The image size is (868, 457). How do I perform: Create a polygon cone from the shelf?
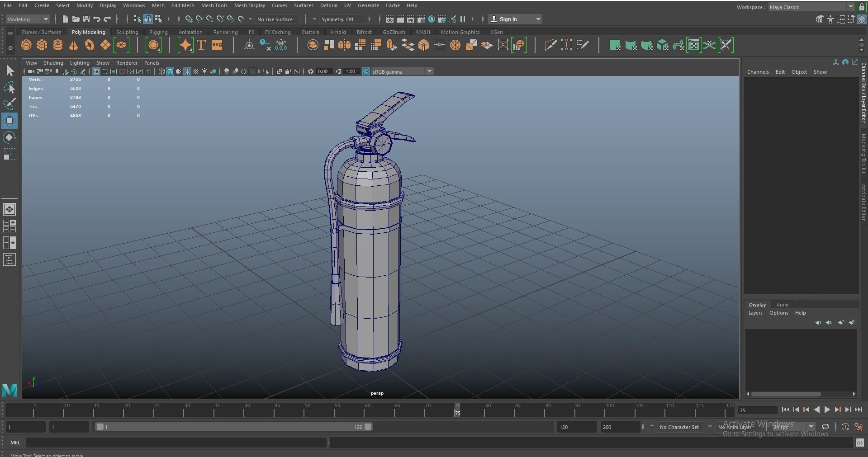pyautogui.click(x=73, y=45)
